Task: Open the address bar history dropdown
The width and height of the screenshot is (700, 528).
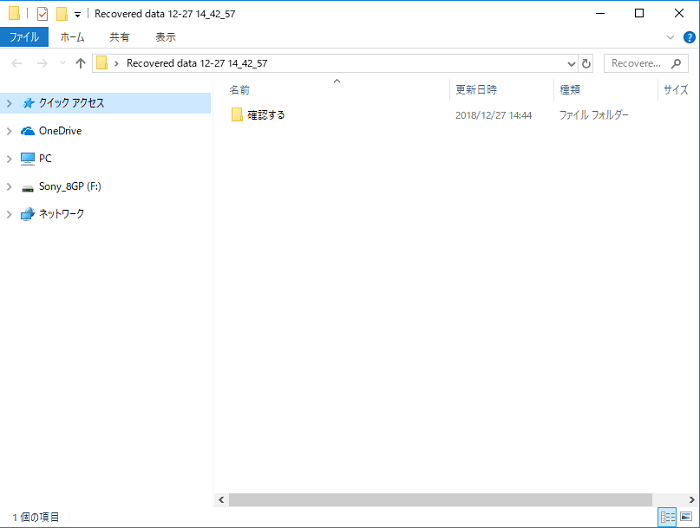Action: [571, 64]
